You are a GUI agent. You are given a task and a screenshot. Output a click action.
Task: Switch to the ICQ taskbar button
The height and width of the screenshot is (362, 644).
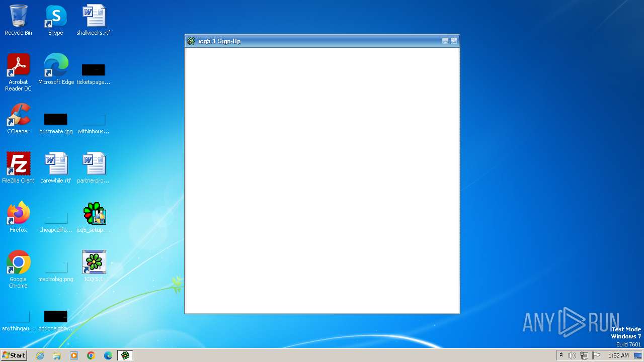(125, 355)
